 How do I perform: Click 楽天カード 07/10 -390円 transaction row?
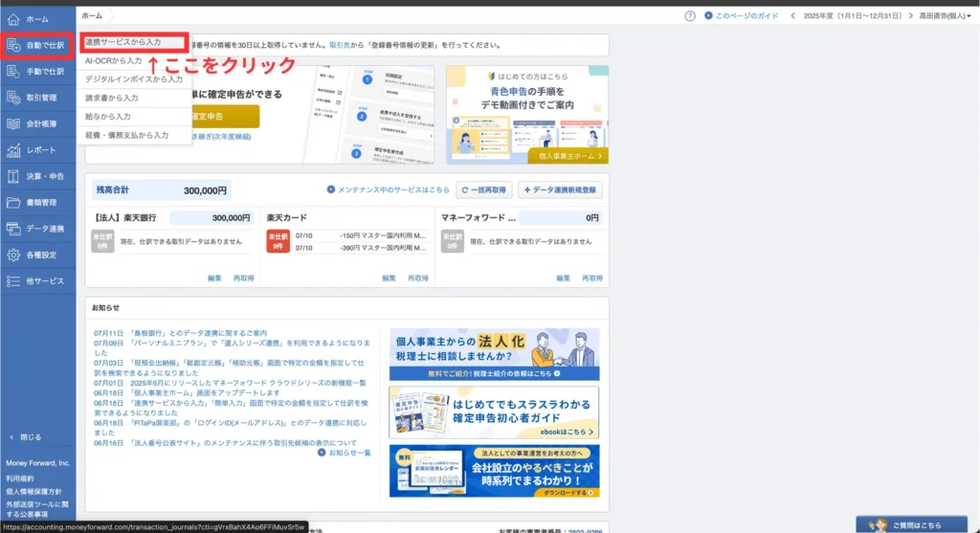(361, 248)
